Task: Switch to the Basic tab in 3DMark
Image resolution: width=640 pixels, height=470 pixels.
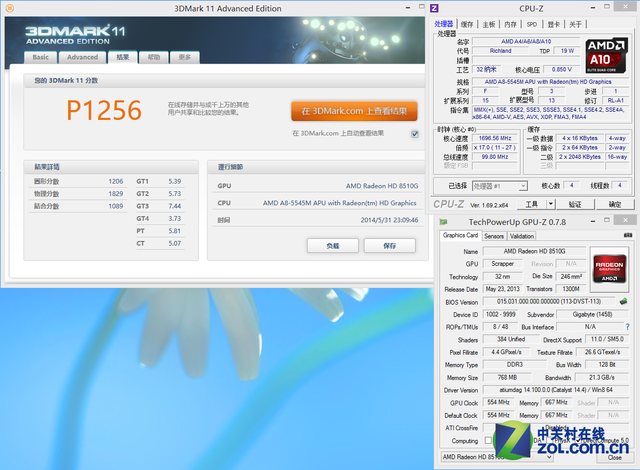Action: coord(40,57)
